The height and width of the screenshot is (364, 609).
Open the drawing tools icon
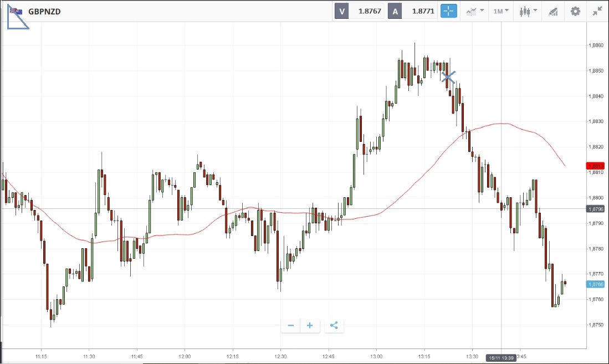(552, 11)
